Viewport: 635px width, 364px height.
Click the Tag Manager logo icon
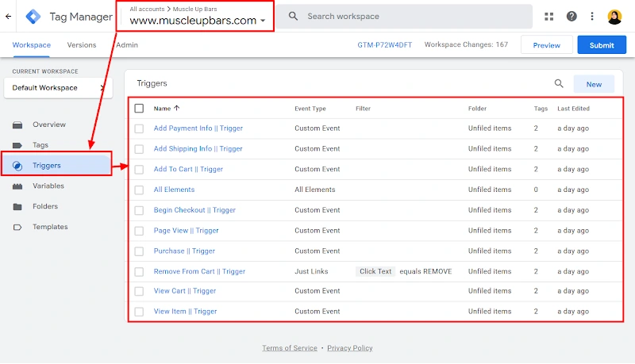[33, 17]
